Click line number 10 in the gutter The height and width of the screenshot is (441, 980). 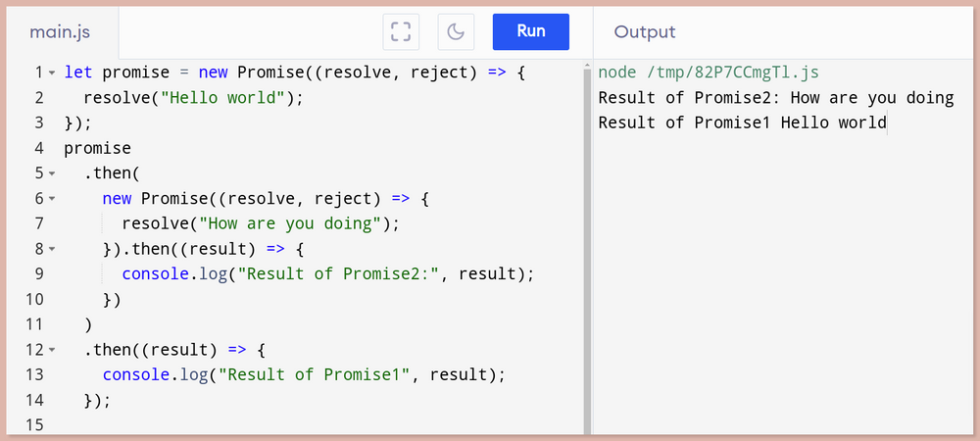tap(35, 299)
